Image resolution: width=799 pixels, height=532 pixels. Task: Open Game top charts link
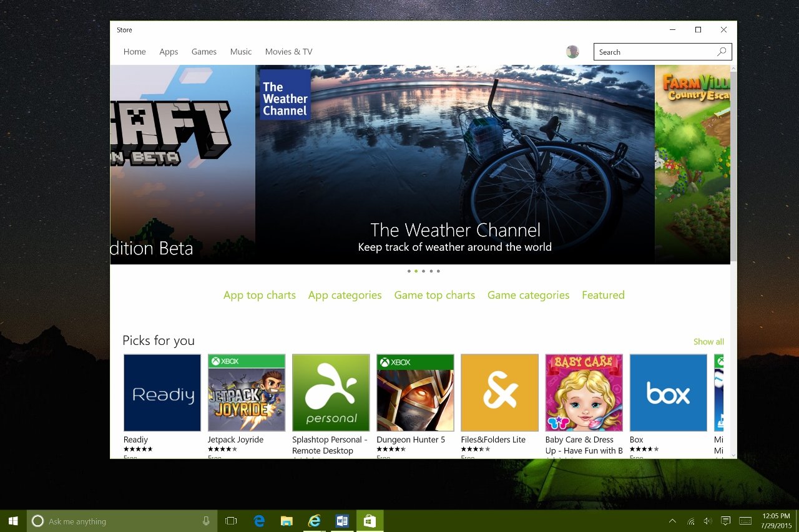click(x=434, y=295)
